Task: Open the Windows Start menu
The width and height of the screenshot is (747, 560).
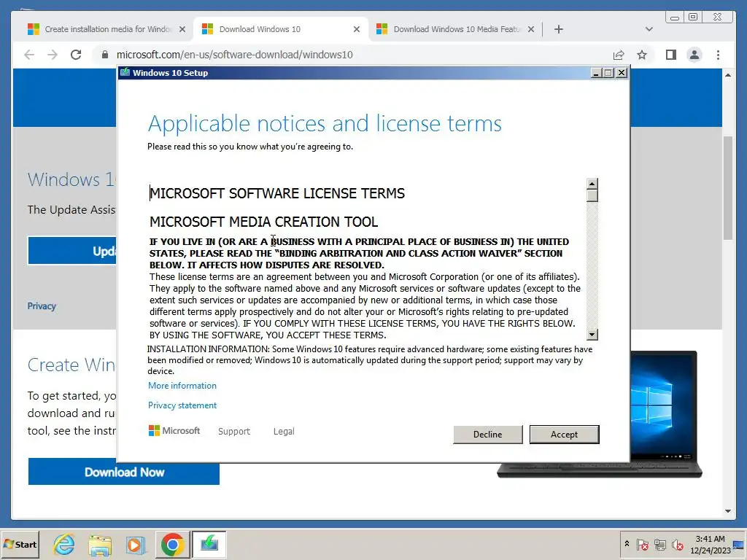Action: [20, 544]
